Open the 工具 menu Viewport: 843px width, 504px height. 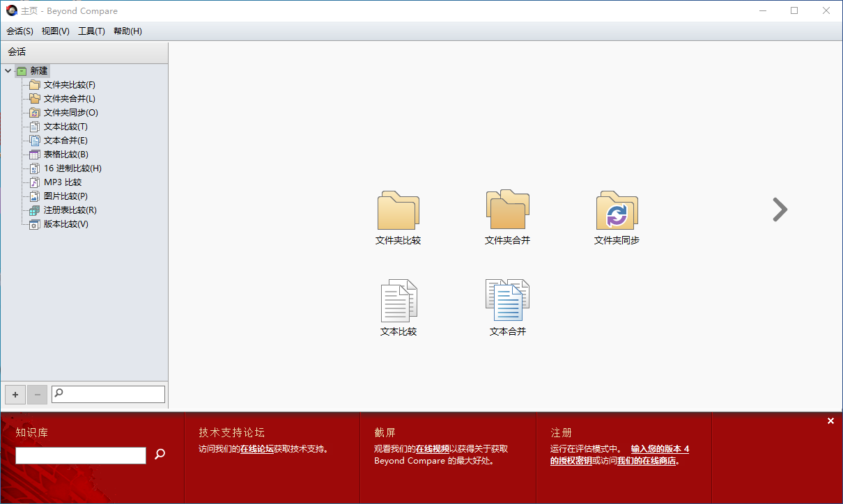click(91, 31)
